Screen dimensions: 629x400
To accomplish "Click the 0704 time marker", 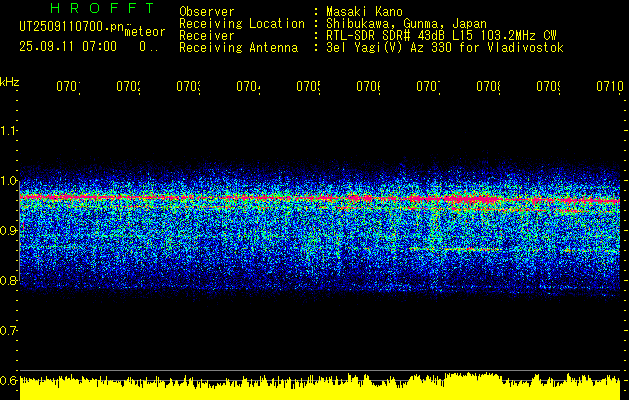I will coord(248,86).
